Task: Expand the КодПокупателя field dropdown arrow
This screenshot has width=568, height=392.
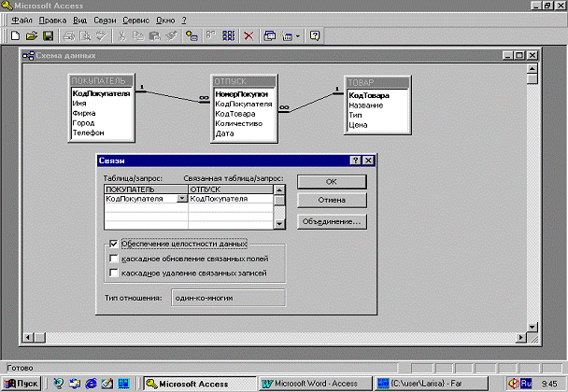Action: click(181, 199)
